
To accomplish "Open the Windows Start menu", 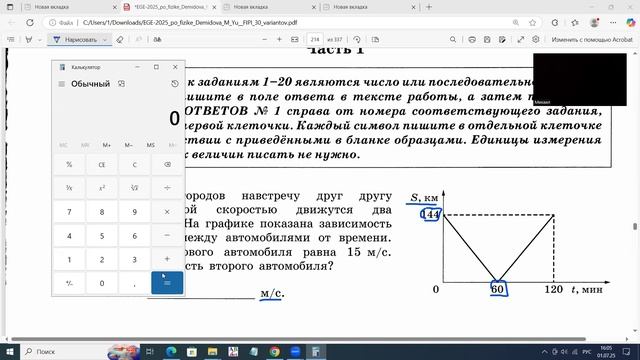I will [x=9, y=351].
